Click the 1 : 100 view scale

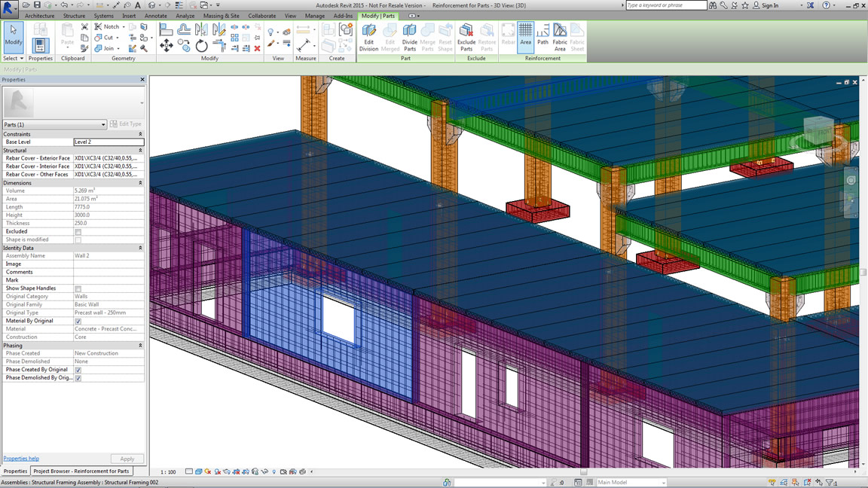(168, 472)
